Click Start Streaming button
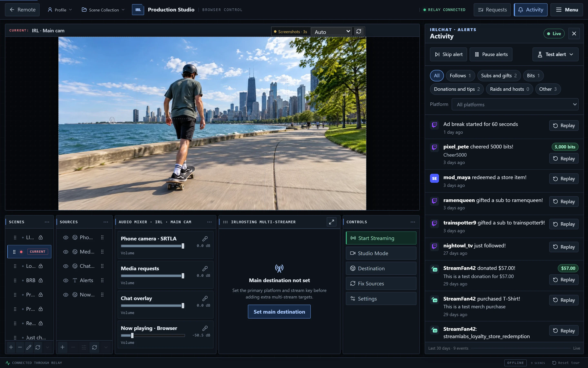 381,238
